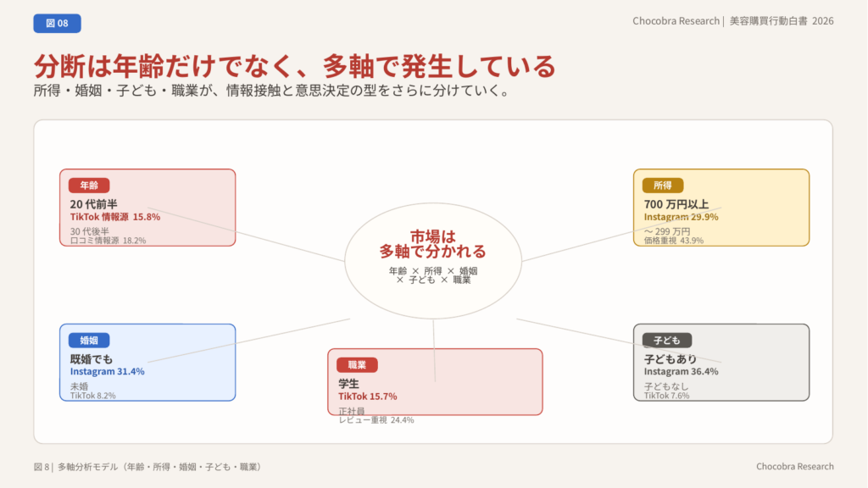This screenshot has height=488, width=868.
Task: Select the レビュー重視 24.4% text
Action: [376, 420]
